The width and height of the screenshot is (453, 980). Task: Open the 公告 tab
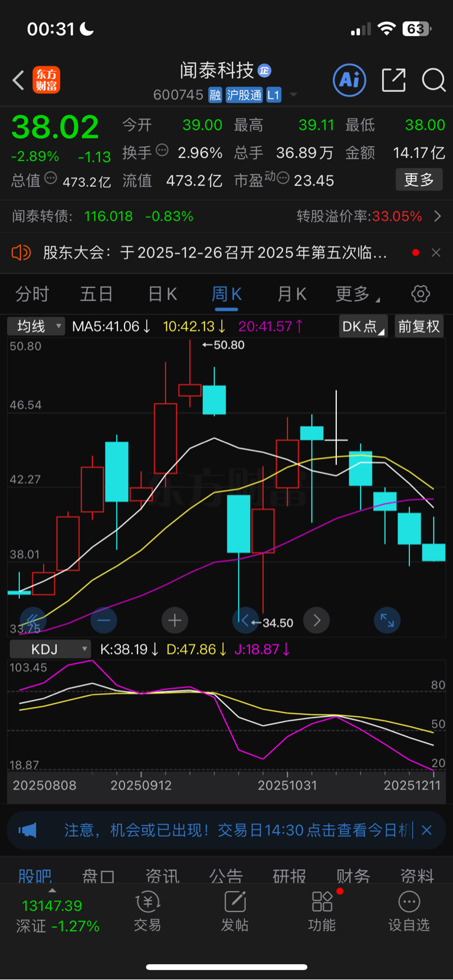226,876
